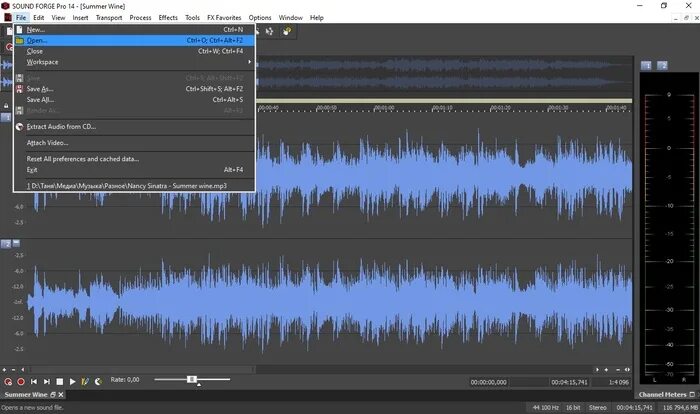Click free space 116 794,6 MB
This screenshot has width=700, height=414.
coord(681,407)
